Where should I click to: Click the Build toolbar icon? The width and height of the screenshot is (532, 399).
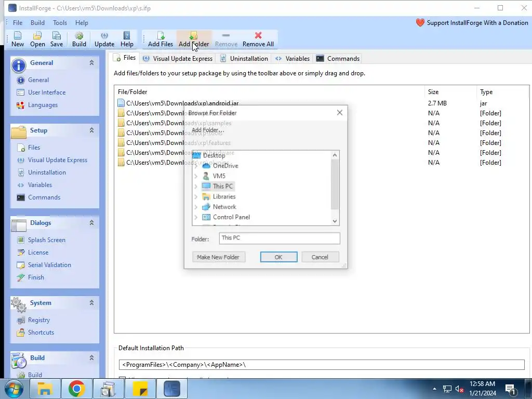point(79,39)
